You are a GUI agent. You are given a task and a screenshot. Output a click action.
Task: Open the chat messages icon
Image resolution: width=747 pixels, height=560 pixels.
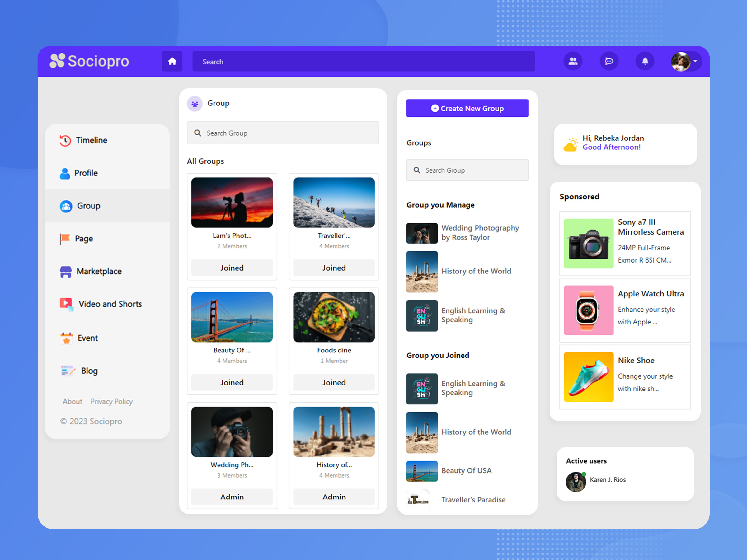[609, 61]
